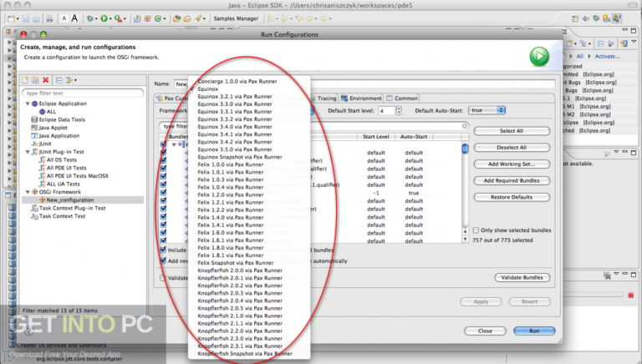The width and height of the screenshot is (642, 364).
Task: Toggle the Validate bundles checkbox
Action: coord(164,278)
